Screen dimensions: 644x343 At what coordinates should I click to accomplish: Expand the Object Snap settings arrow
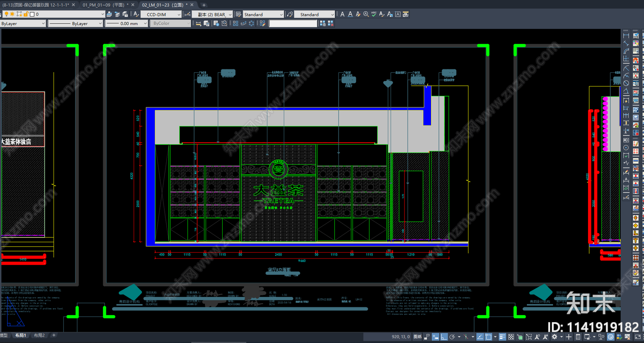pyautogui.click(x=495, y=337)
